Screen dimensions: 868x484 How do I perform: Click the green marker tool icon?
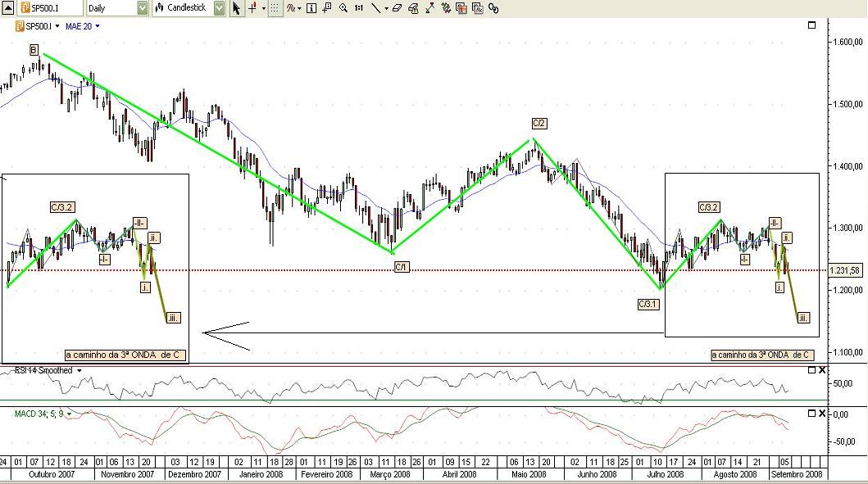pos(446,7)
